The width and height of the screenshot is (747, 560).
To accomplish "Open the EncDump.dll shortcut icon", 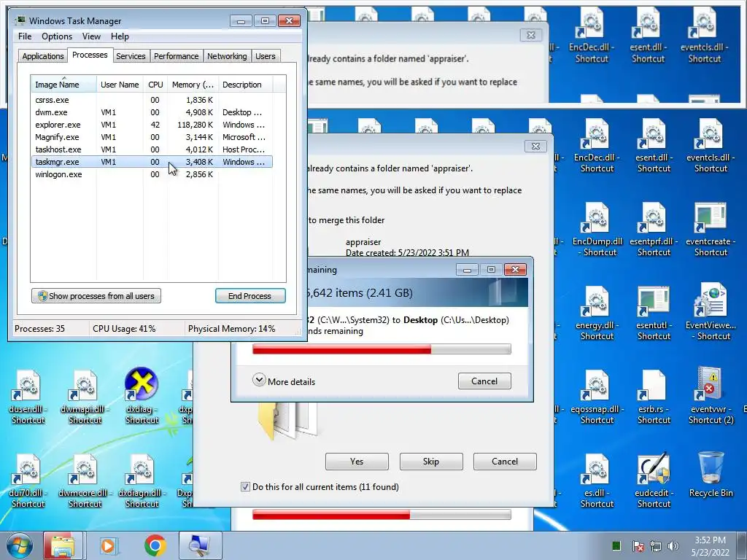I will (x=597, y=229).
